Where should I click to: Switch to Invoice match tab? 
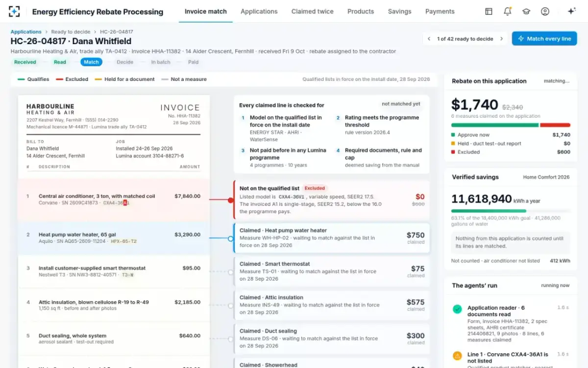[205, 11]
